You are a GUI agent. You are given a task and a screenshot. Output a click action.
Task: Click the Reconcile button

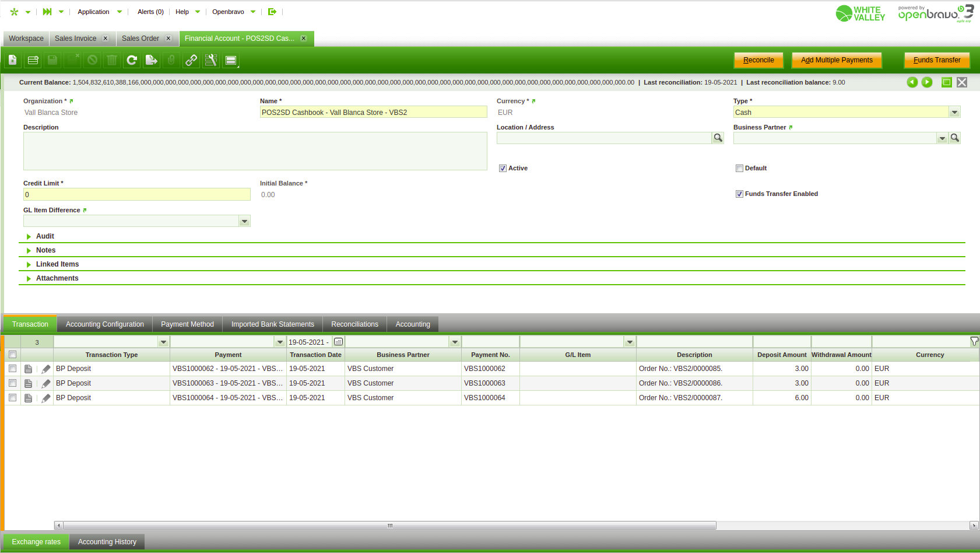tap(758, 60)
